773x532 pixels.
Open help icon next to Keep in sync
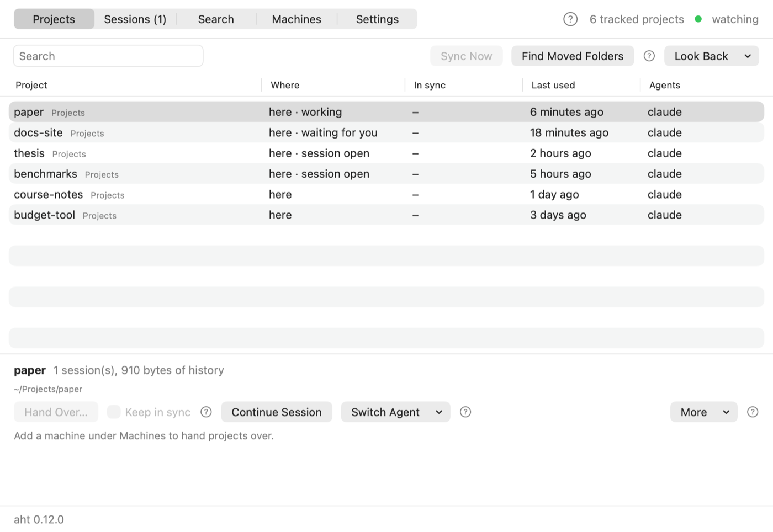pos(206,412)
